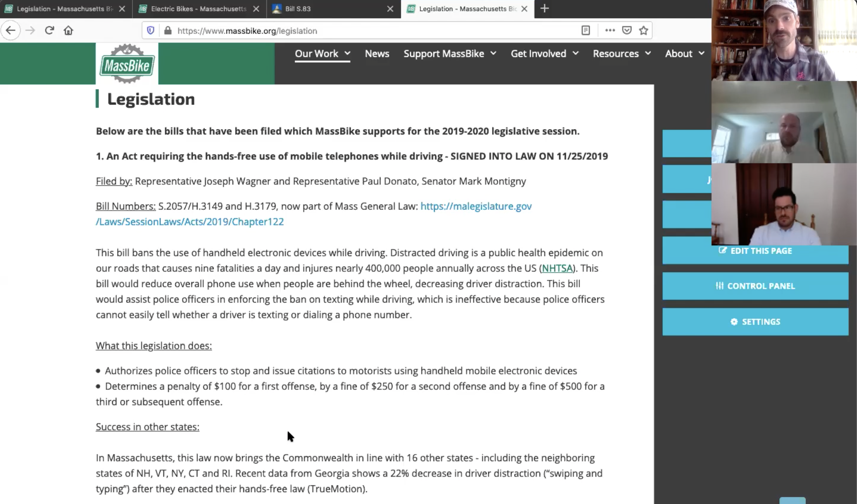Image resolution: width=857 pixels, height=504 pixels.
Task: Save page to Pocket icon
Action: [x=626, y=31]
